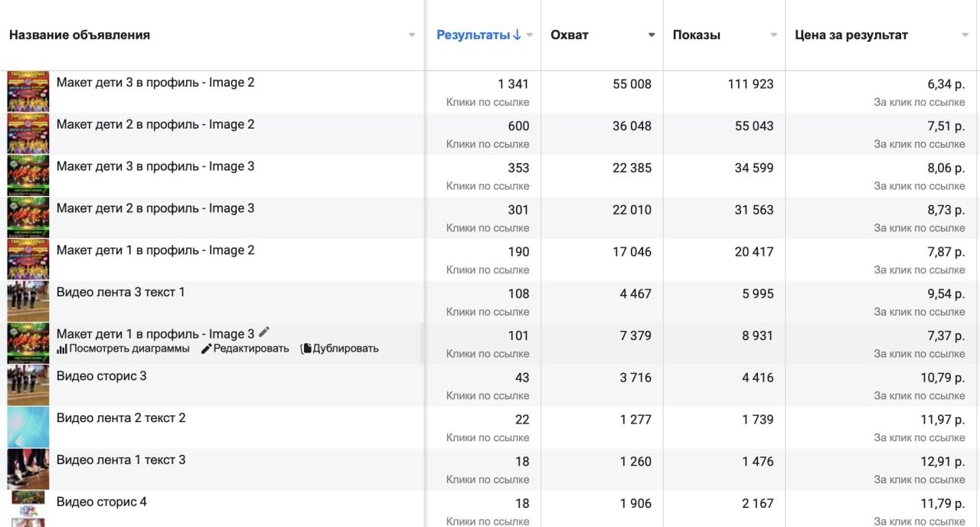The image size is (980, 527).
Task: Open thumbnail of Видео лента 2 текст 2
Action: click(28, 427)
